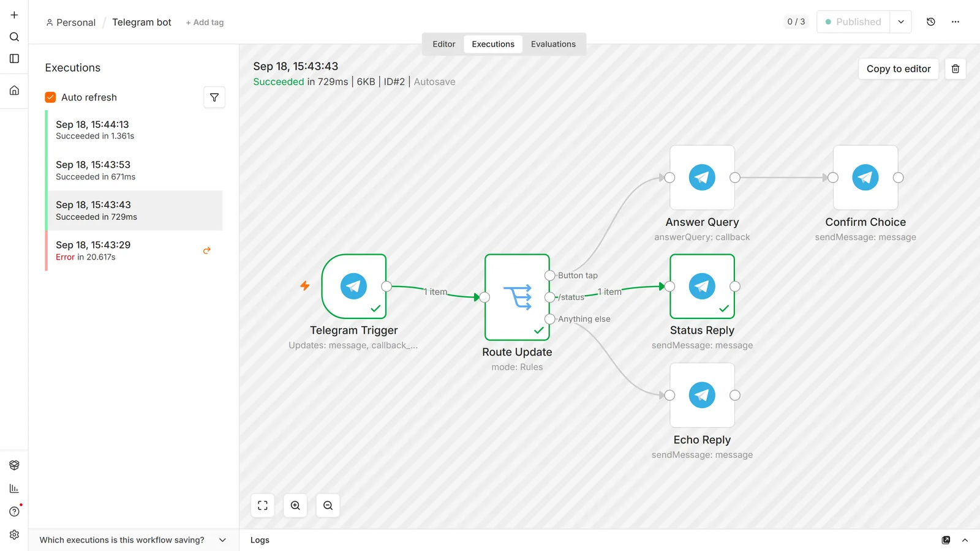Select the Sep 18, 15:43:43 execution row
Image resolution: width=980 pixels, height=551 pixels.
click(135, 211)
